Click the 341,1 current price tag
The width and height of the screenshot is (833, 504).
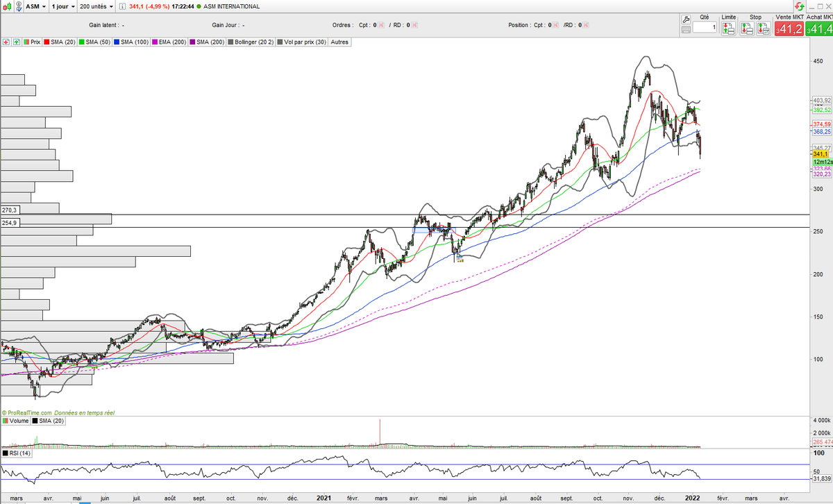[821, 154]
